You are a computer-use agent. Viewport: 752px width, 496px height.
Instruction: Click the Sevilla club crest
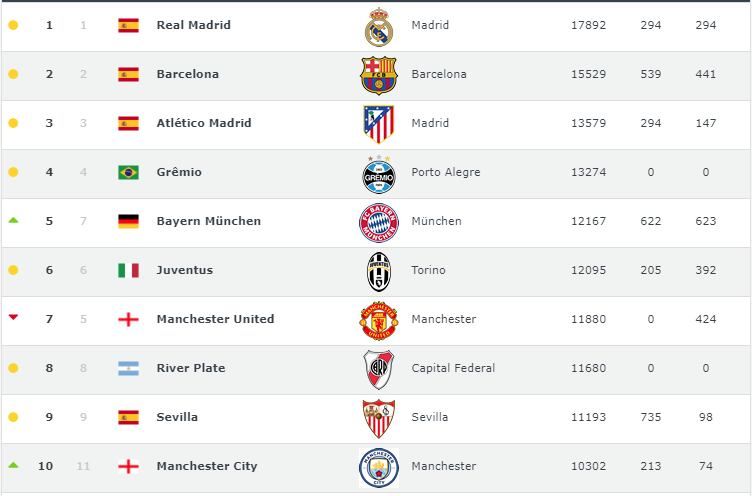tap(379, 418)
